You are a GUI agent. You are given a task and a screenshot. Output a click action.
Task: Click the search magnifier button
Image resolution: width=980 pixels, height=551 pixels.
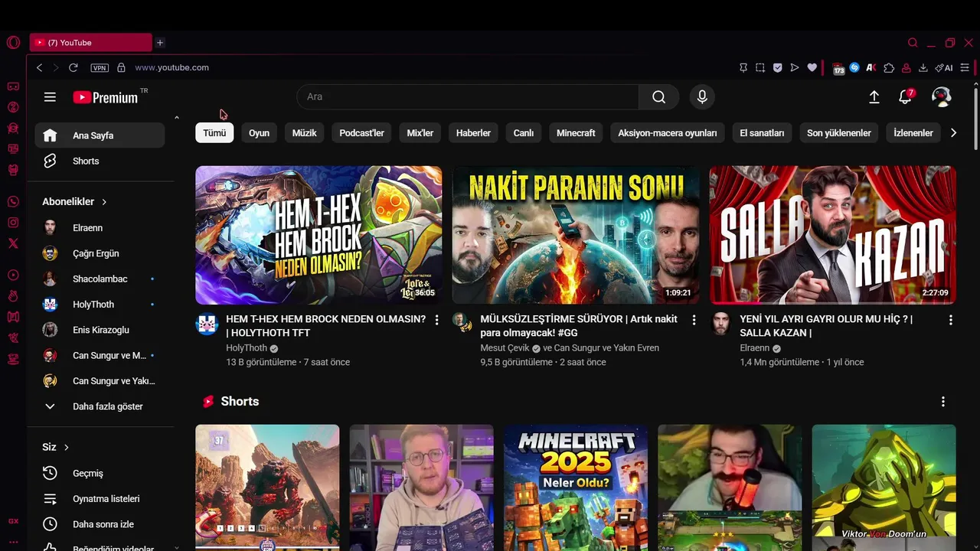[658, 96]
